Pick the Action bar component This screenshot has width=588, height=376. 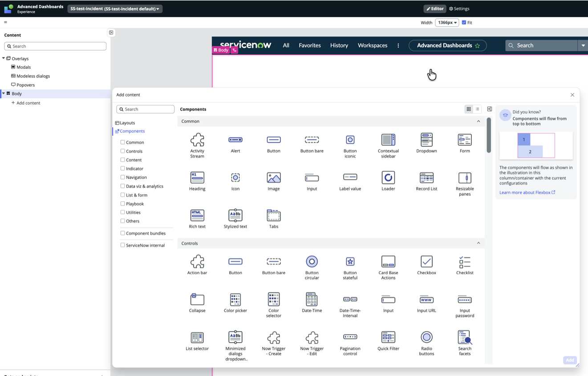(x=197, y=265)
